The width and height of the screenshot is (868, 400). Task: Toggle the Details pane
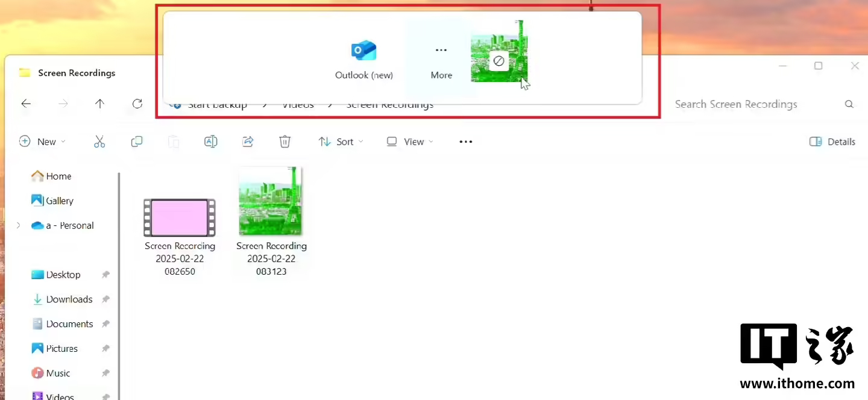click(x=832, y=142)
